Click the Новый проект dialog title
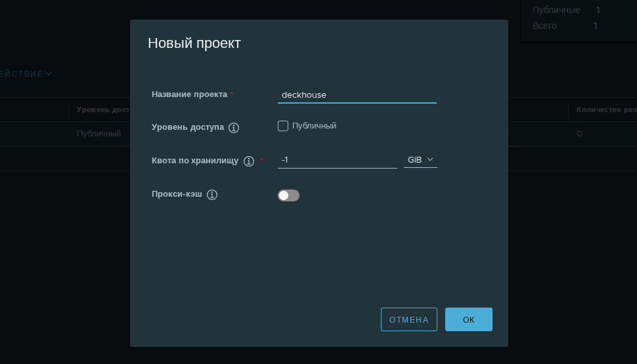Image resolution: width=637 pixels, height=364 pixels. (194, 43)
